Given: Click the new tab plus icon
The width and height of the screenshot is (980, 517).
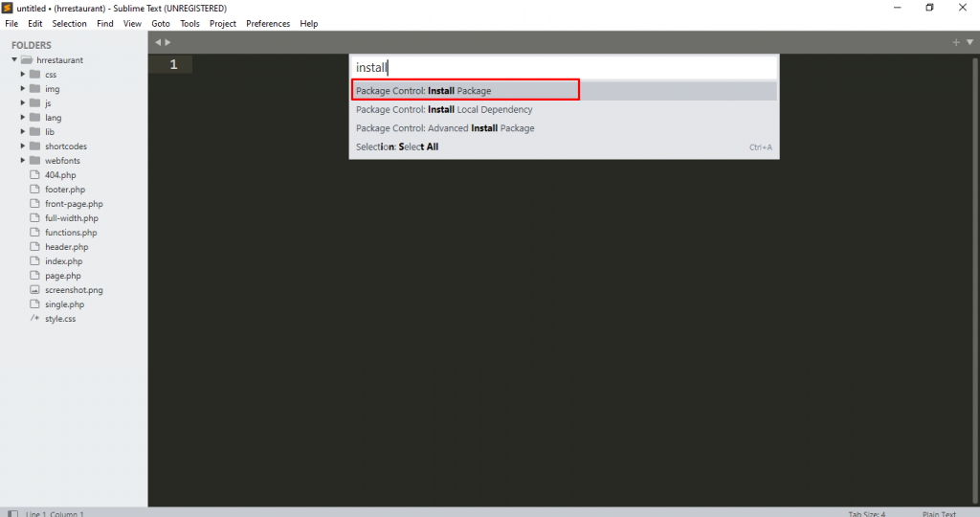Looking at the screenshot, I should 955,42.
